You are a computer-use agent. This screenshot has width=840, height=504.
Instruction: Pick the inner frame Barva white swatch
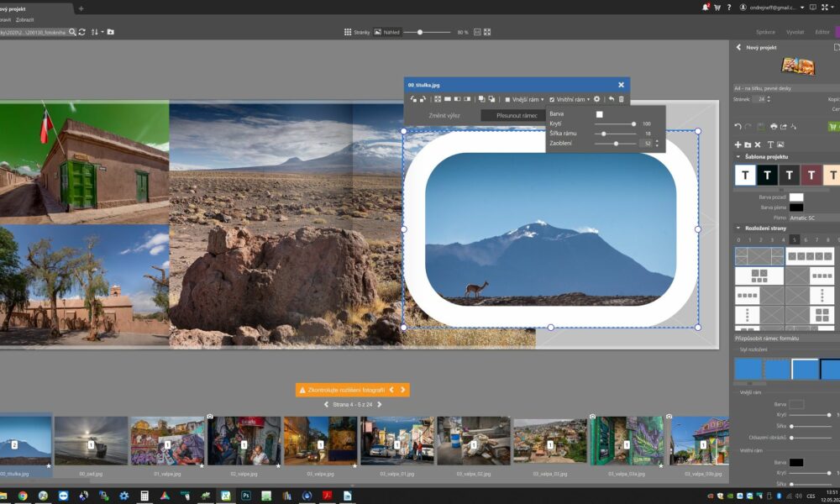tap(600, 114)
